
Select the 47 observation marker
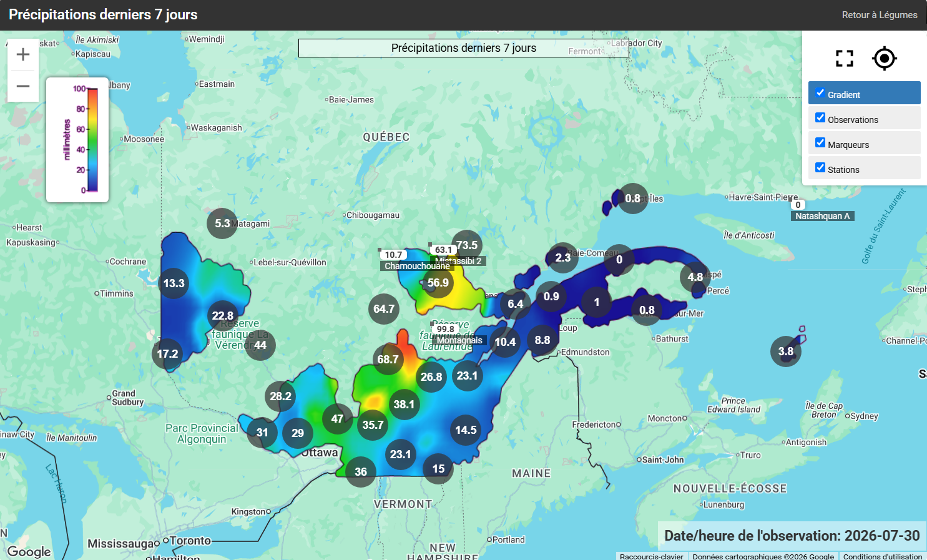(338, 419)
